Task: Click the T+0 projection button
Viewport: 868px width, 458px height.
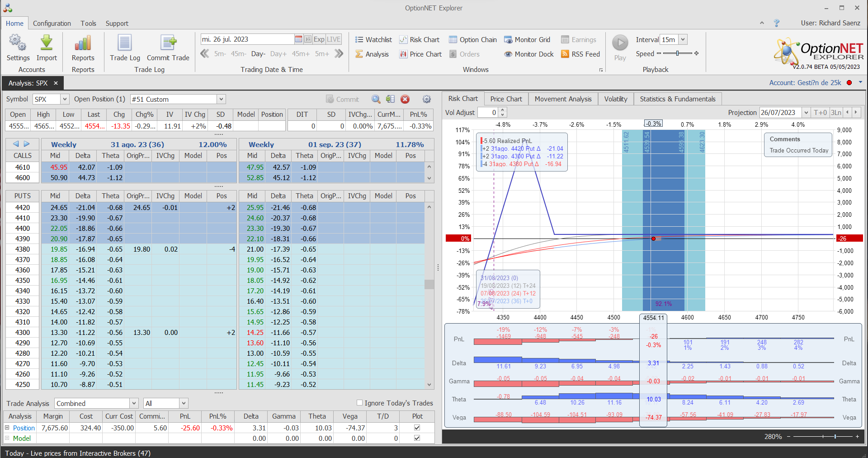Action: coord(820,113)
